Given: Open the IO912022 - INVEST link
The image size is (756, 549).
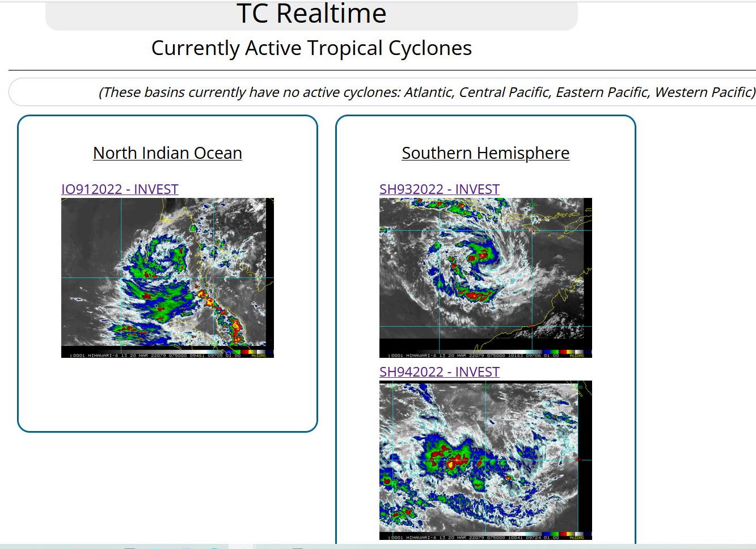Looking at the screenshot, I should point(120,189).
